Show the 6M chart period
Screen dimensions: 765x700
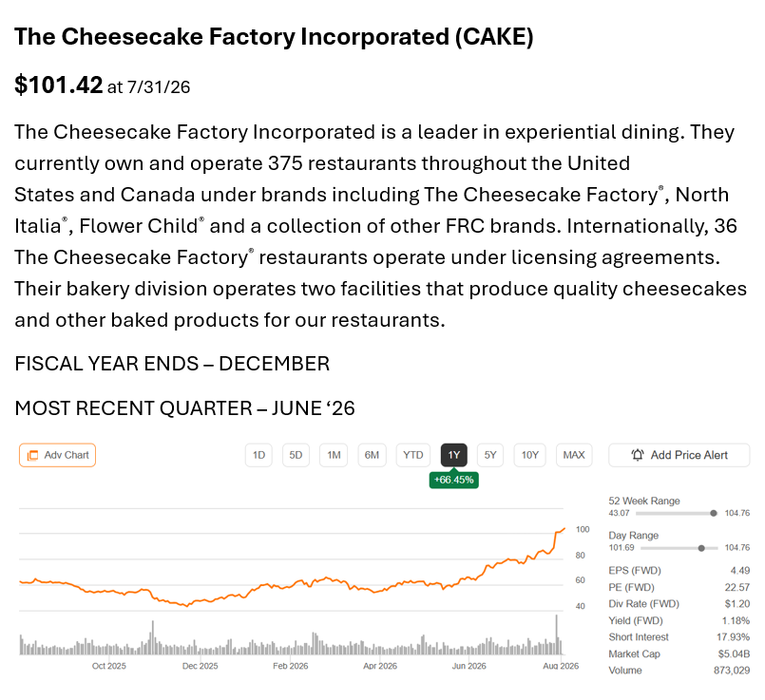(x=372, y=455)
